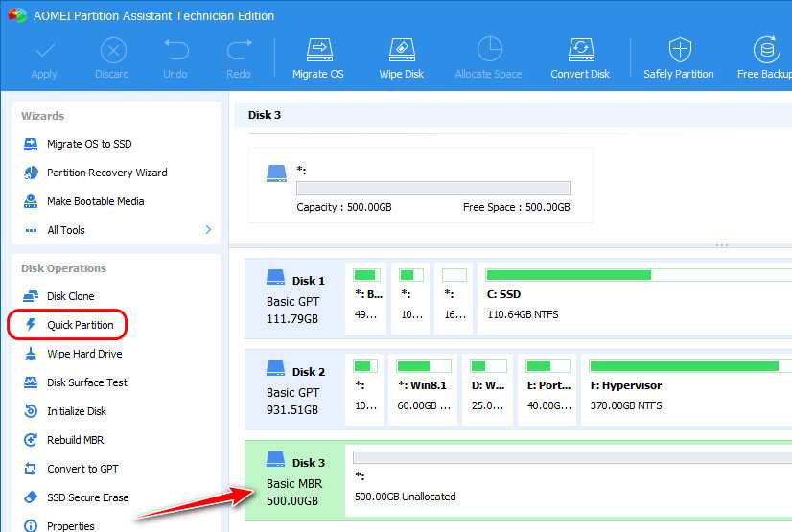Viewport: 792px width, 532px height.
Task: Open Migrate OS to SSD wizard
Action: tap(89, 144)
